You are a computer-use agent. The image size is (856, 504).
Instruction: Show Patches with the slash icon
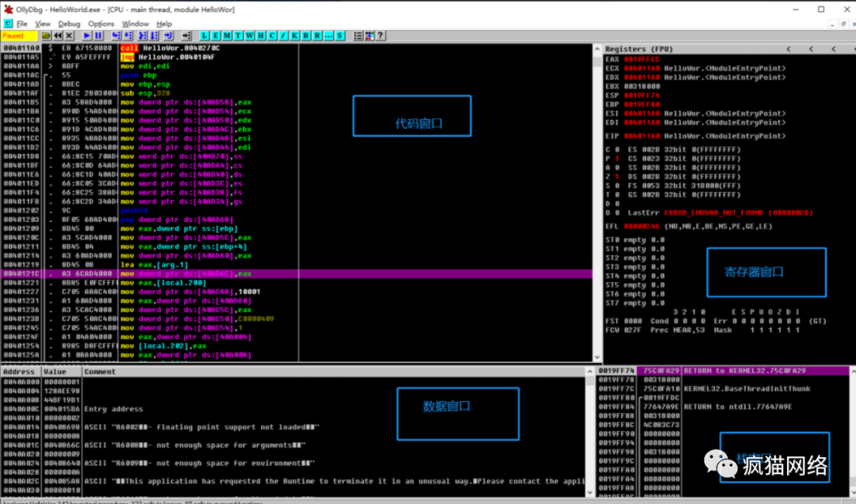283,36
